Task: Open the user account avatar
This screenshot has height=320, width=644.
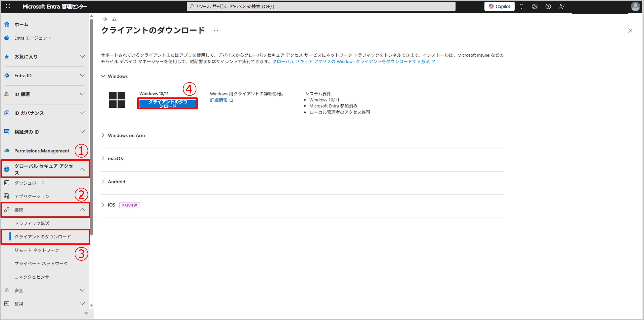Action: coord(635,6)
